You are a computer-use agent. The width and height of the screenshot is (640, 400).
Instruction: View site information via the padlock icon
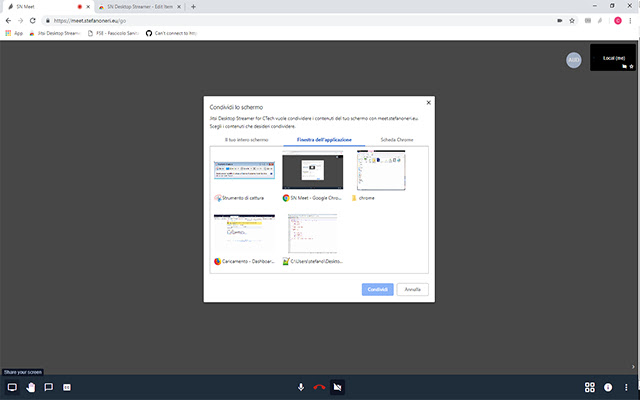click(x=48, y=20)
